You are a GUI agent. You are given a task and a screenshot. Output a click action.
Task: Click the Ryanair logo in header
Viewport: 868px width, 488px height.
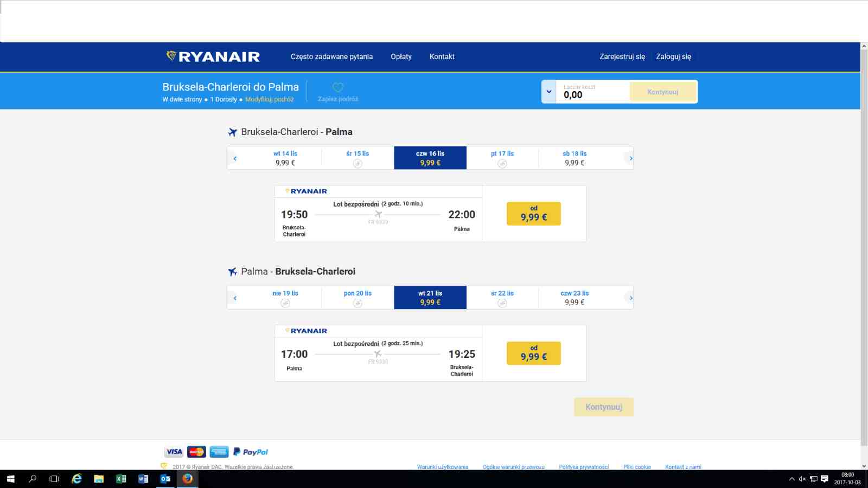click(x=213, y=56)
